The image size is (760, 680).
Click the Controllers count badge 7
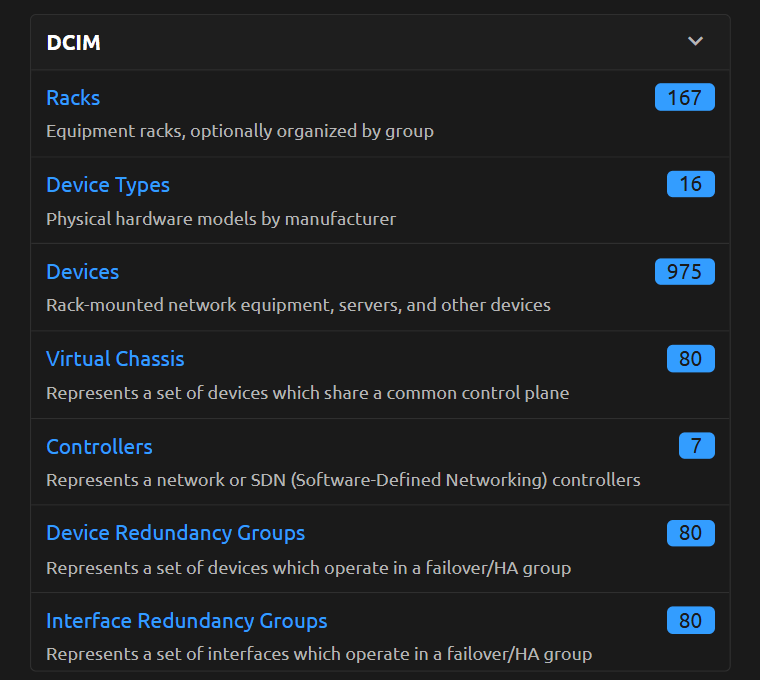pos(696,446)
